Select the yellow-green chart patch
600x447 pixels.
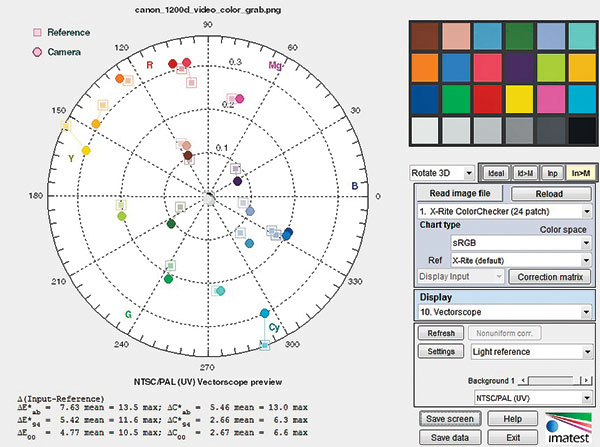(551, 68)
